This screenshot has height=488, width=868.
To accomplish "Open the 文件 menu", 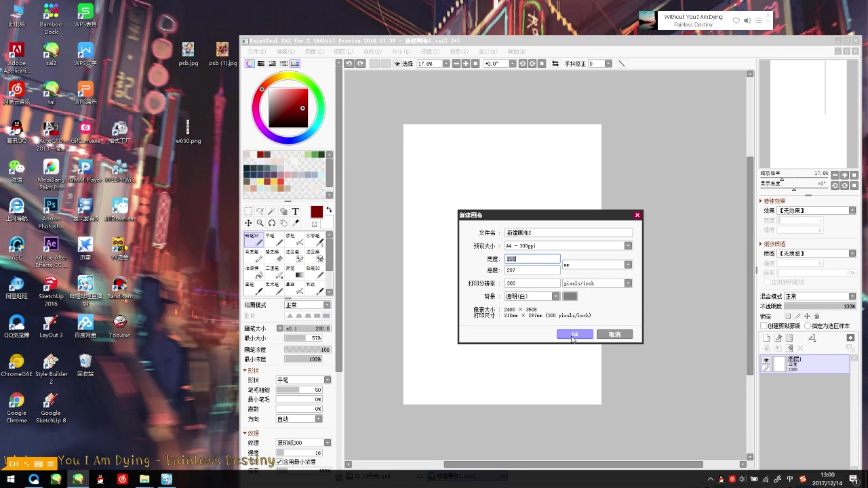I will click(x=256, y=52).
